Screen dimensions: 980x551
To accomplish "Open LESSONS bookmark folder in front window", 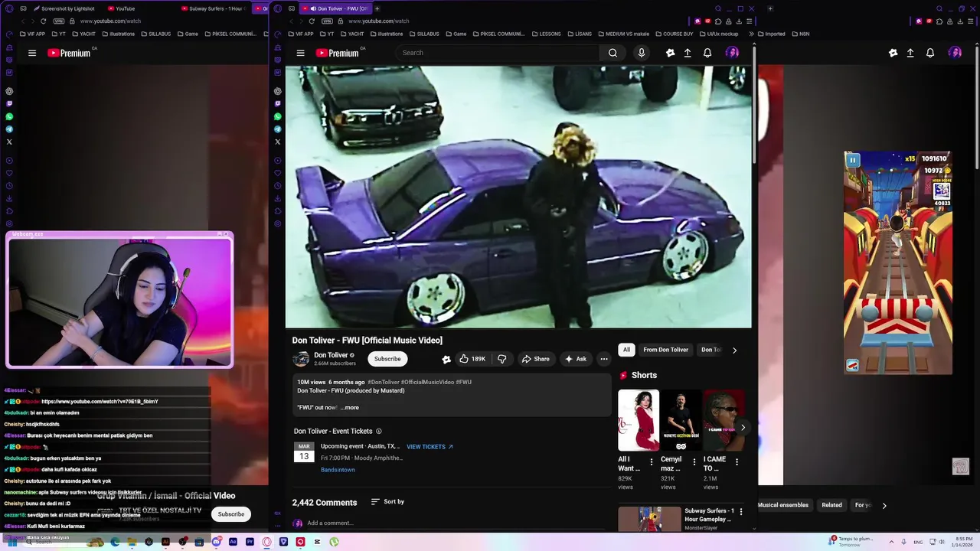I will (545, 34).
